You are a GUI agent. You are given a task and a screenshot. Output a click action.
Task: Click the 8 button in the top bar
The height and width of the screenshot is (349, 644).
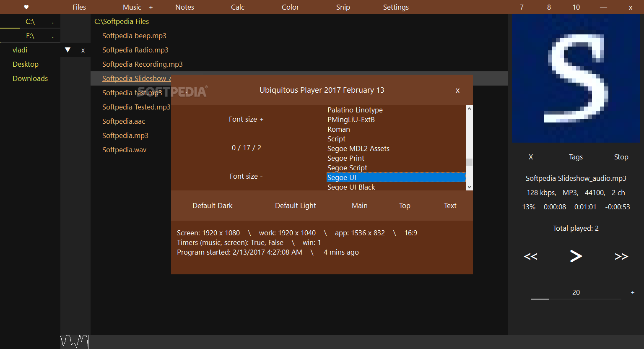point(549,7)
